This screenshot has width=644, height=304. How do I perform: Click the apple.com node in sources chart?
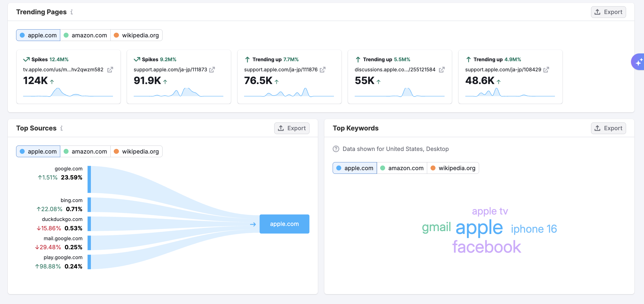click(x=284, y=224)
